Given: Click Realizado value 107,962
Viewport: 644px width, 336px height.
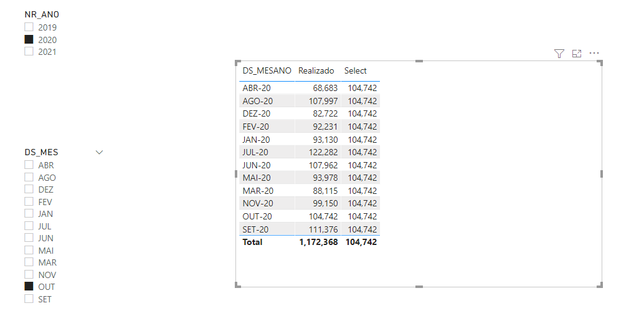Looking at the screenshot, I should coord(323,165).
